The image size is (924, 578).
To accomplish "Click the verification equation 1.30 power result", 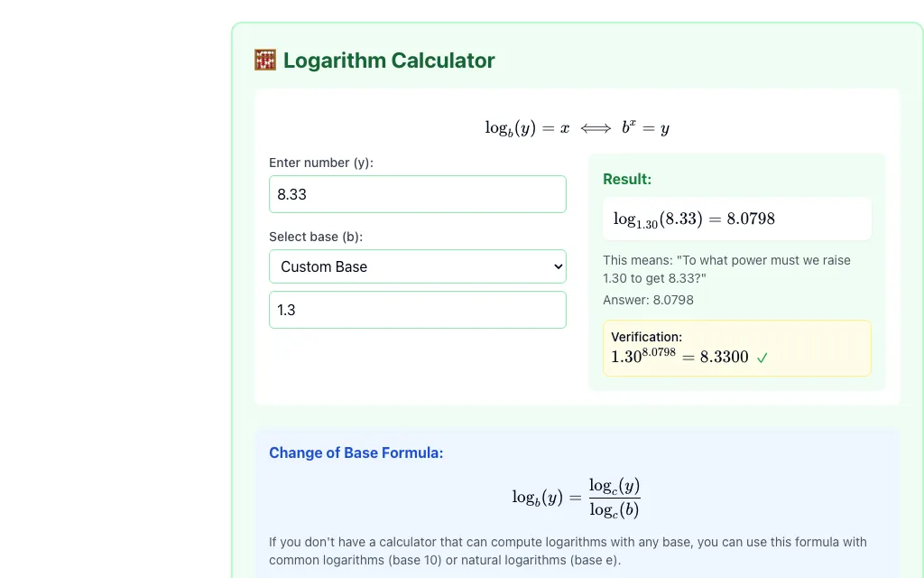I will click(679, 356).
